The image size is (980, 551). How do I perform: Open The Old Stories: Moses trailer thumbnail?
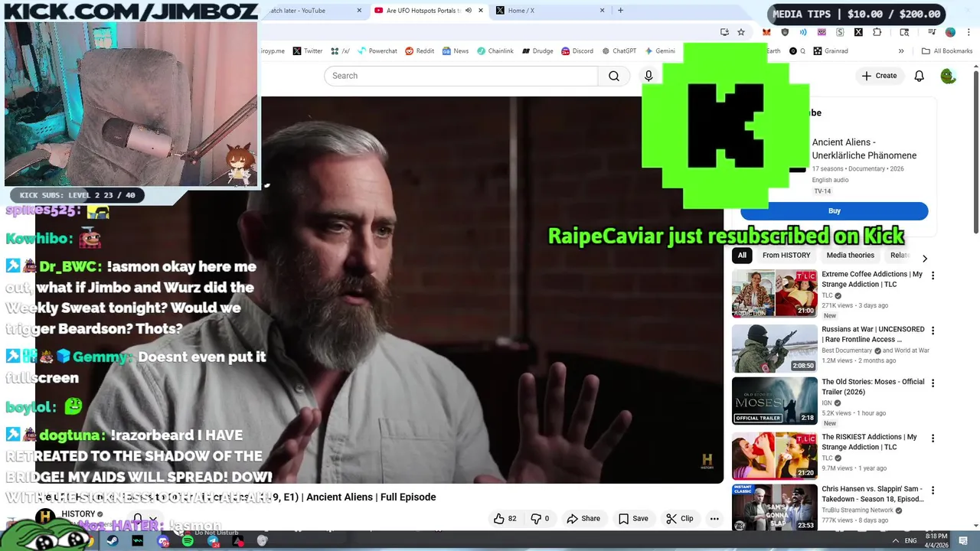click(775, 400)
